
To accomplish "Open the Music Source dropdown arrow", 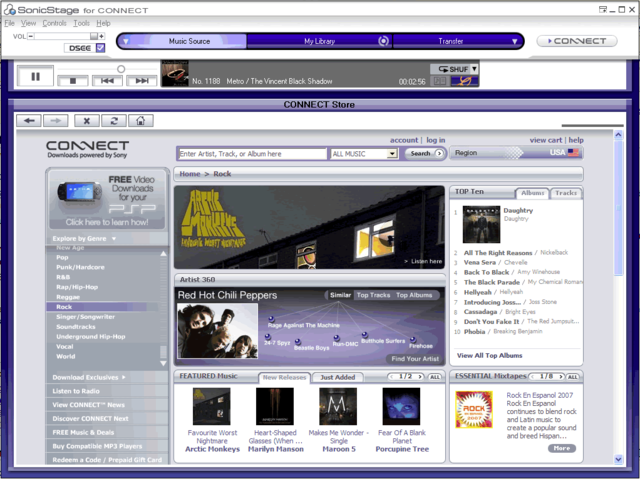I will pos(126,41).
